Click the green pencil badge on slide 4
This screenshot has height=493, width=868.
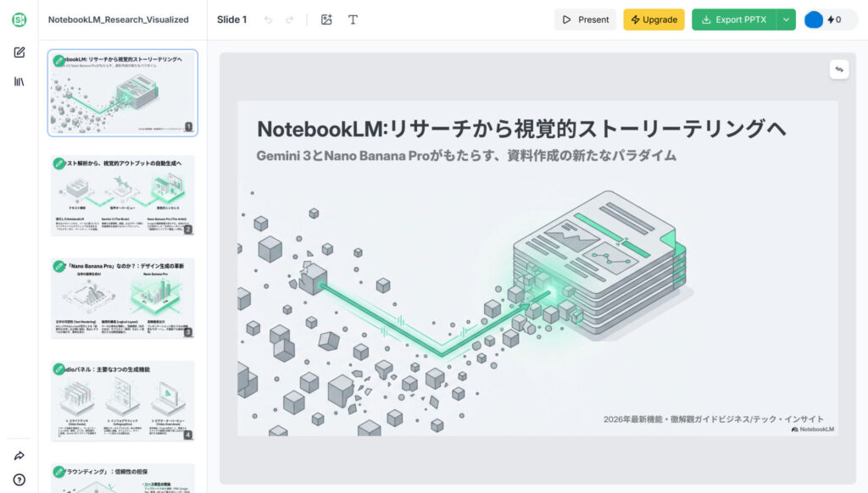coord(59,369)
